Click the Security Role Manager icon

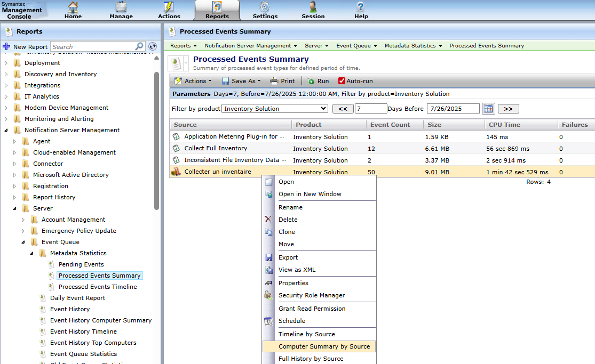point(268,295)
